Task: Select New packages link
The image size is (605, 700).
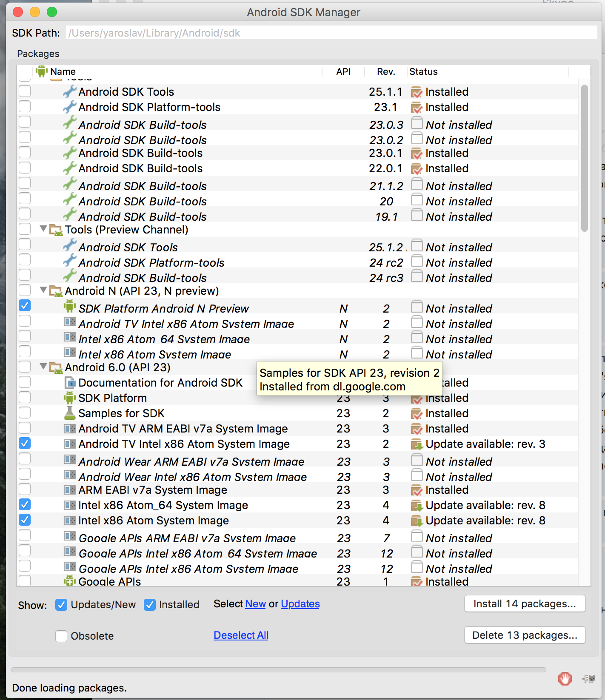Action: [x=255, y=604]
